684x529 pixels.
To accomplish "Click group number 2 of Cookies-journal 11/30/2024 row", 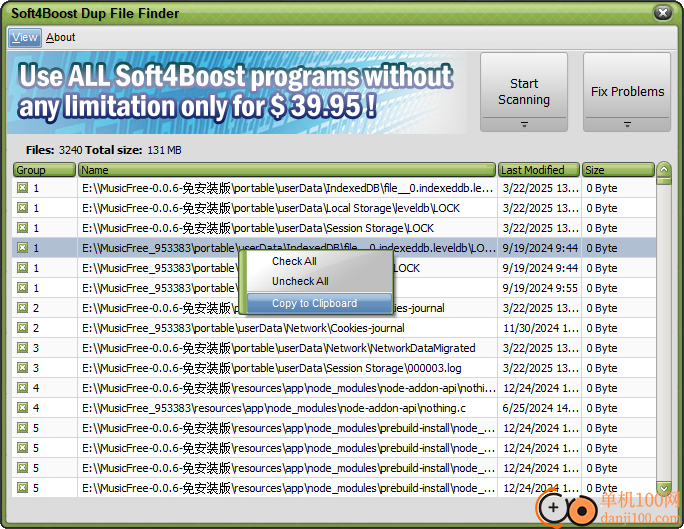I will [x=36, y=328].
